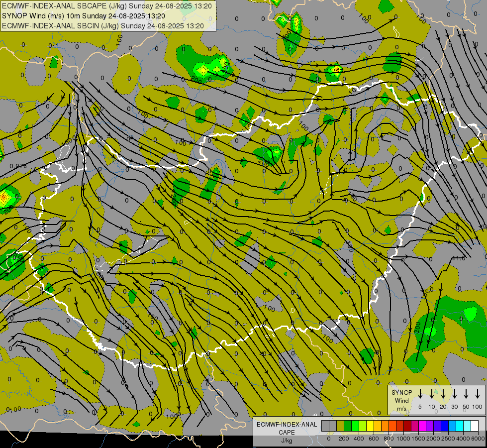Pick the amber CAPE swatch after yellow

coord(378,426)
